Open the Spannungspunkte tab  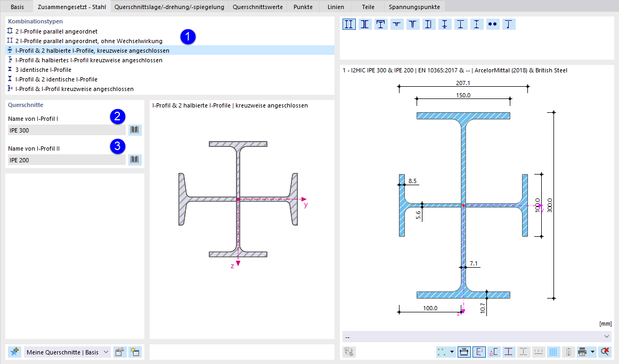pos(414,7)
